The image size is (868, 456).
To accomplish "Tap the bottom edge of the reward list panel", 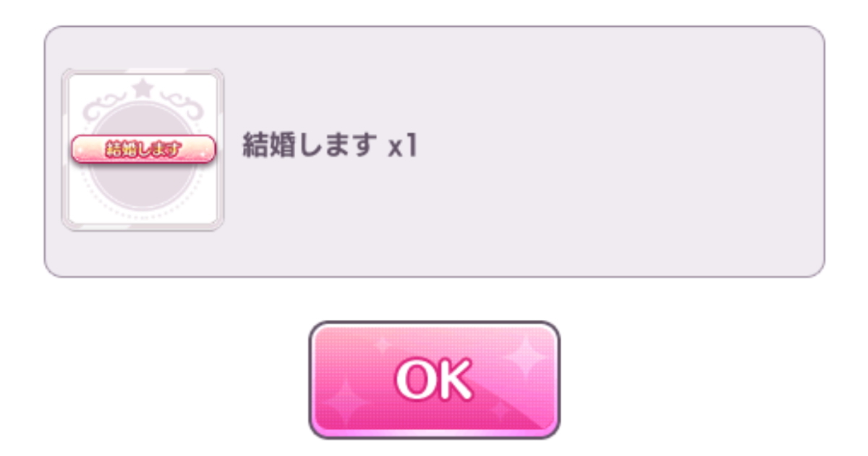I will tap(434, 276).
